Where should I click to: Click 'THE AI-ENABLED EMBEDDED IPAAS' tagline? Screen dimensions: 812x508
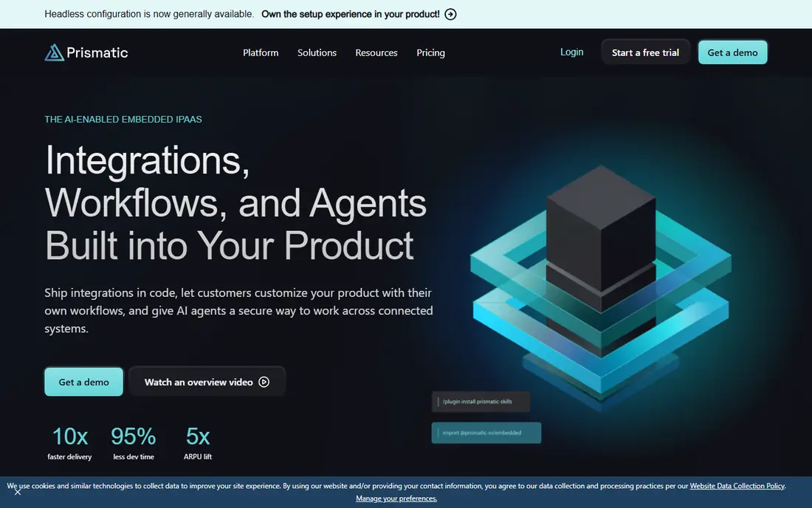[x=123, y=120]
